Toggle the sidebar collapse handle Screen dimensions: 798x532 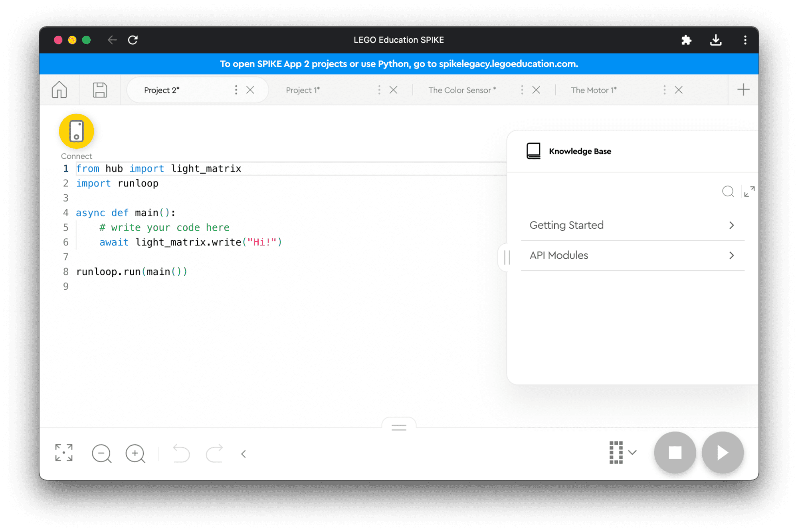click(x=508, y=257)
